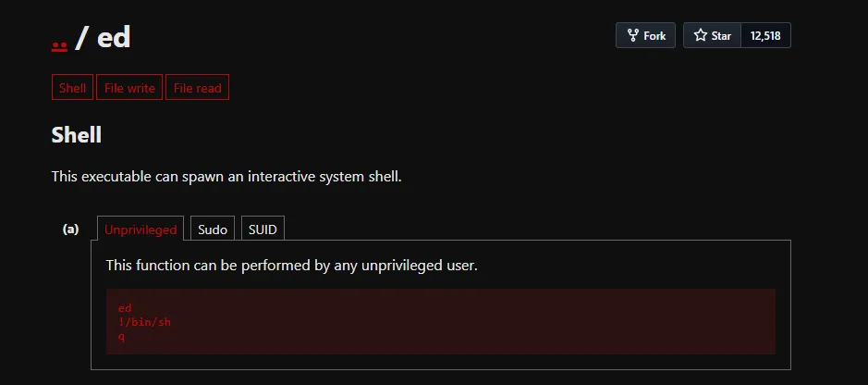Select the Unprivileged tab
Screen dimensions: 868x385
(141, 230)
